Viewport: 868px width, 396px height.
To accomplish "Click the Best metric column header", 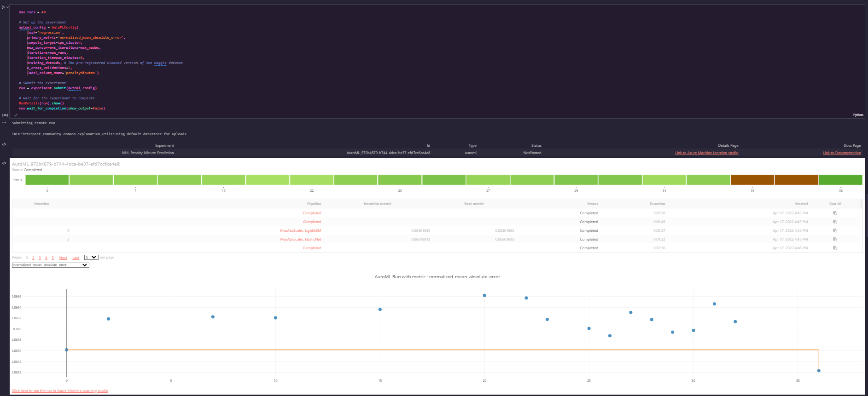I will (474, 204).
